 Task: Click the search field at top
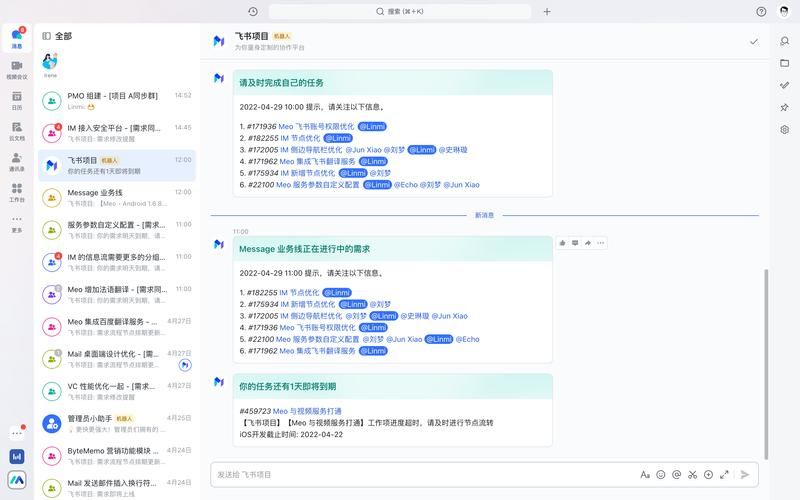point(399,11)
